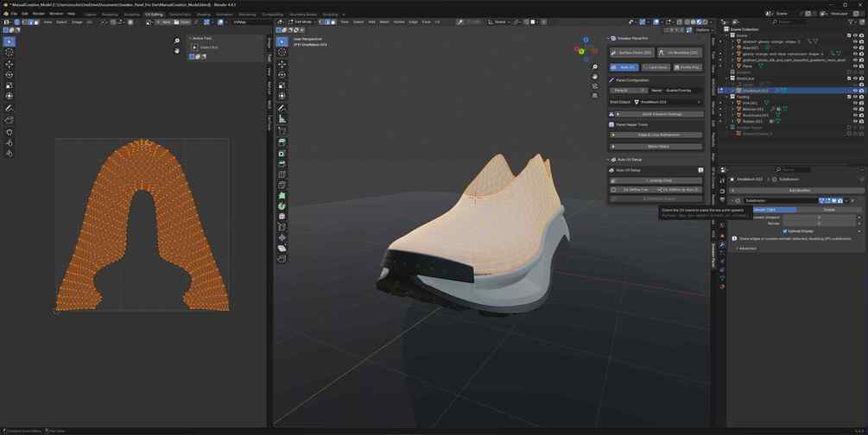Click the 3D viewport zoom magnifier gizmo
The image size is (868, 435).
pyautogui.click(x=594, y=67)
